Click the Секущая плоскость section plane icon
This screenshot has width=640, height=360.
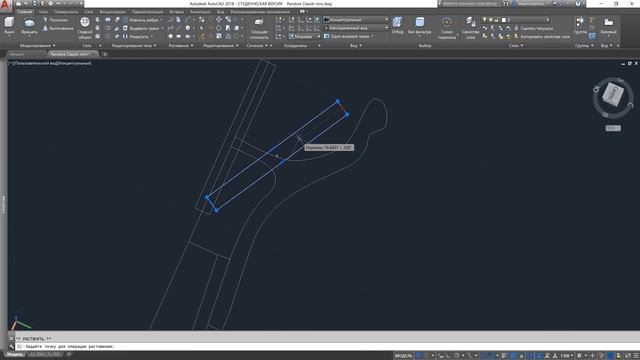click(259, 22)
